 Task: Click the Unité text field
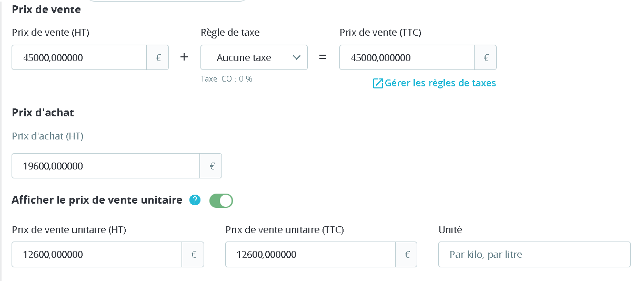534,255
